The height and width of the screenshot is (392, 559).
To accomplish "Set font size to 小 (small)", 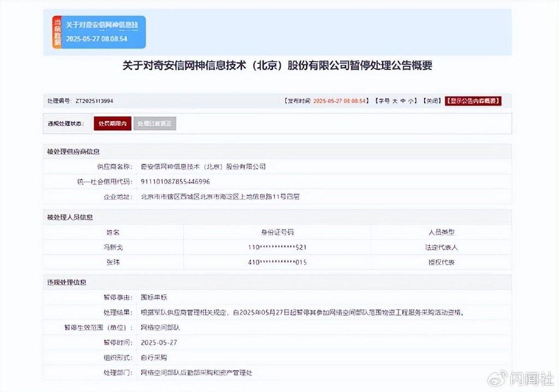I will click(x=411, y=101).
